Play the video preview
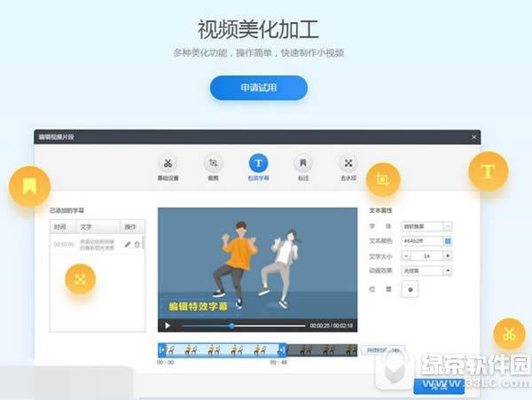This screenshot has height=400, width=532. (x=168, y=325)
